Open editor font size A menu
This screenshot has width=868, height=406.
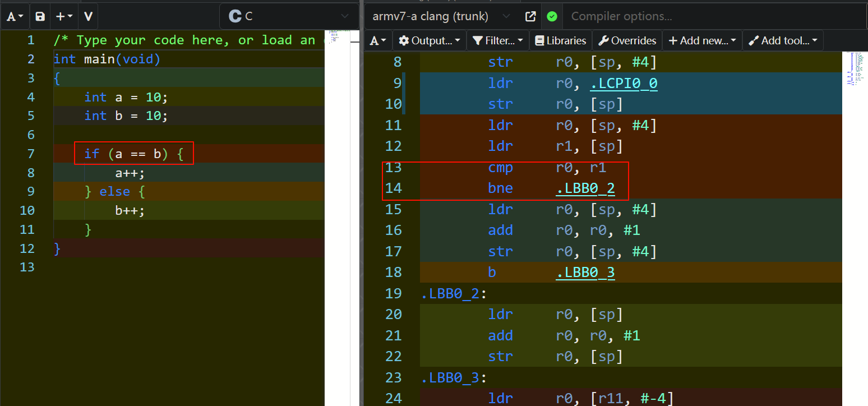15,17
